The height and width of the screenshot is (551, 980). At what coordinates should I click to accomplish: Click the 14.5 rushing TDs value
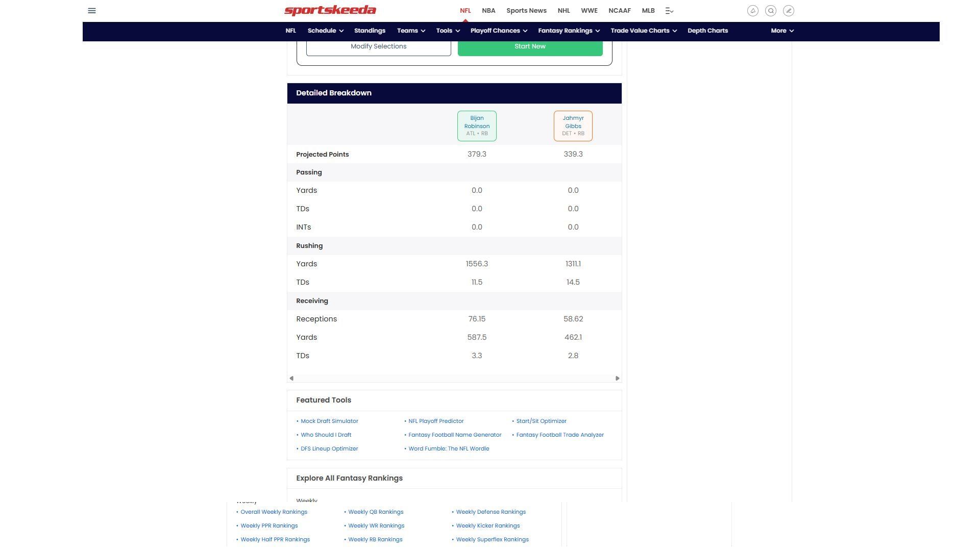(573, 283)
